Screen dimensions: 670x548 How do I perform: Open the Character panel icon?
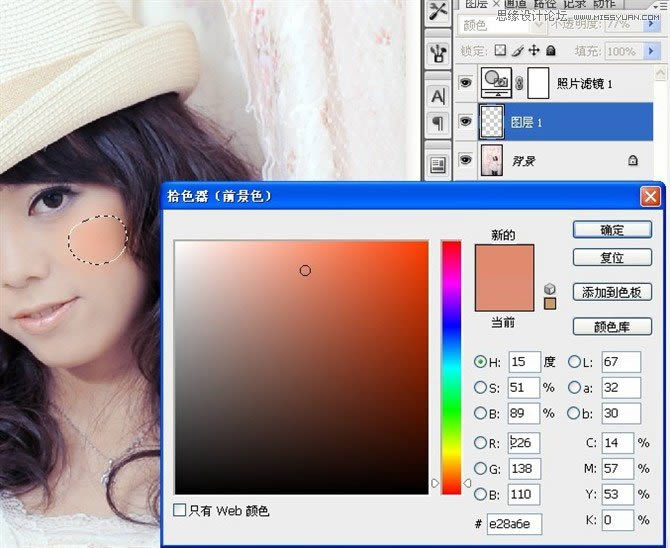(x=437, y=96)
